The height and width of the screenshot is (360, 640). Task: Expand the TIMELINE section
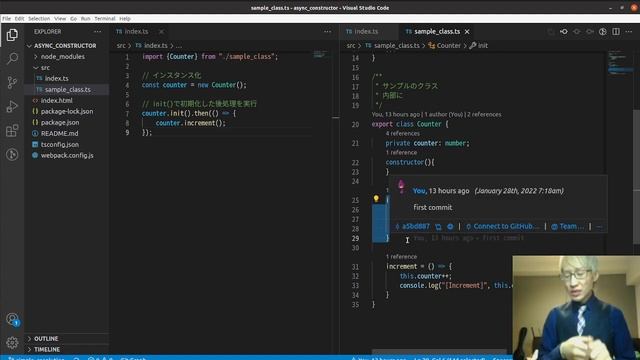click(47, 349)
